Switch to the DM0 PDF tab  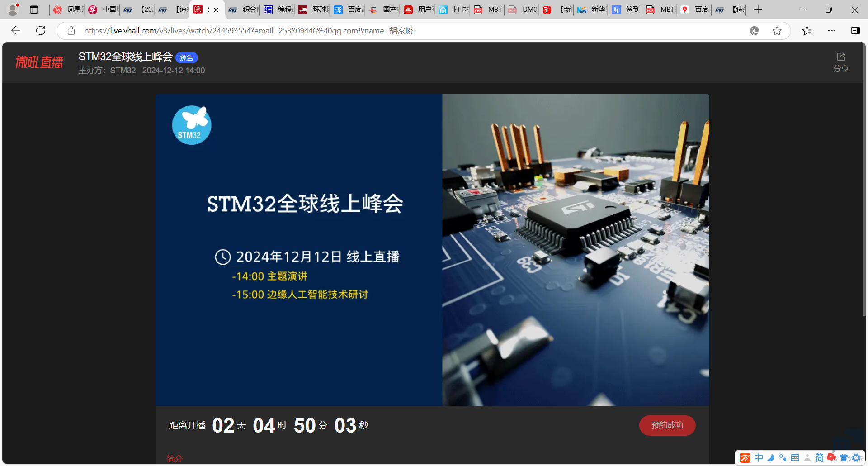click(523, 10)
